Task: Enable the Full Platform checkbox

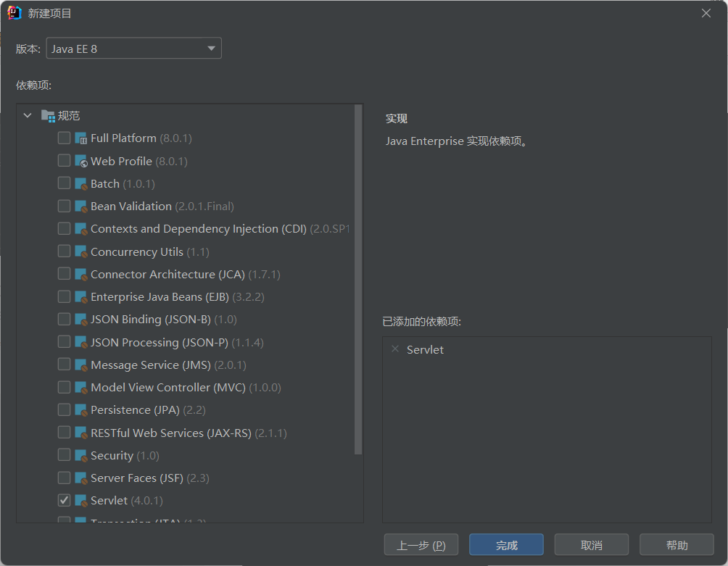Action: coord(64,138)
